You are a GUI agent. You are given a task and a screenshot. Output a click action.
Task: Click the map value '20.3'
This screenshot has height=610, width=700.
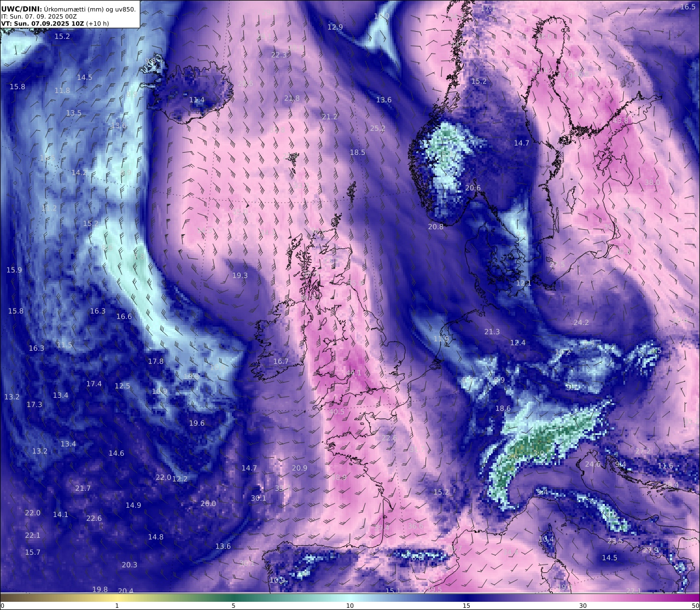[x=130, y=565]
